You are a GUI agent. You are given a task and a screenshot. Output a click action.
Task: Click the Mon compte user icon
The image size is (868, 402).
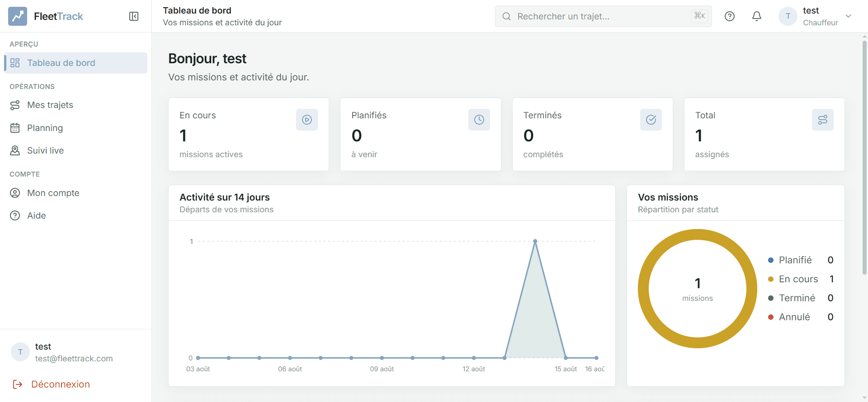click(x=15, y=193)
